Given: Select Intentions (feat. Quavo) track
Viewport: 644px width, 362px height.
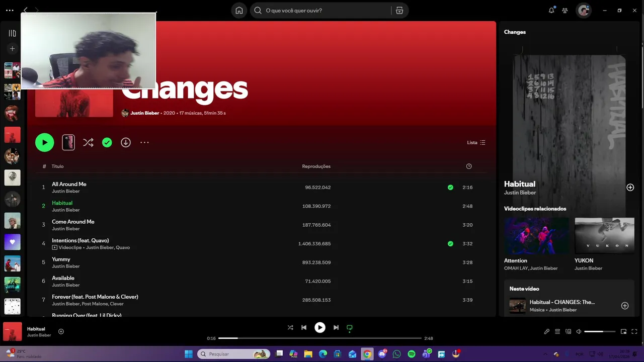Looking at the screenshot, I should [80, 240].
